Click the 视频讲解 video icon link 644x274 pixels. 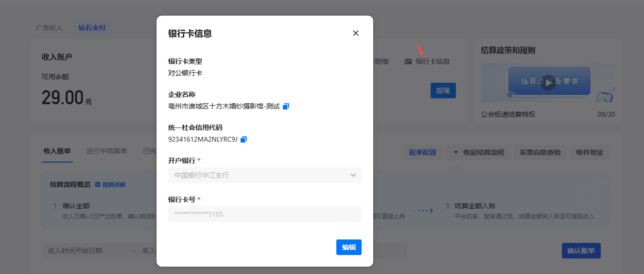click(x=110, y=185)
